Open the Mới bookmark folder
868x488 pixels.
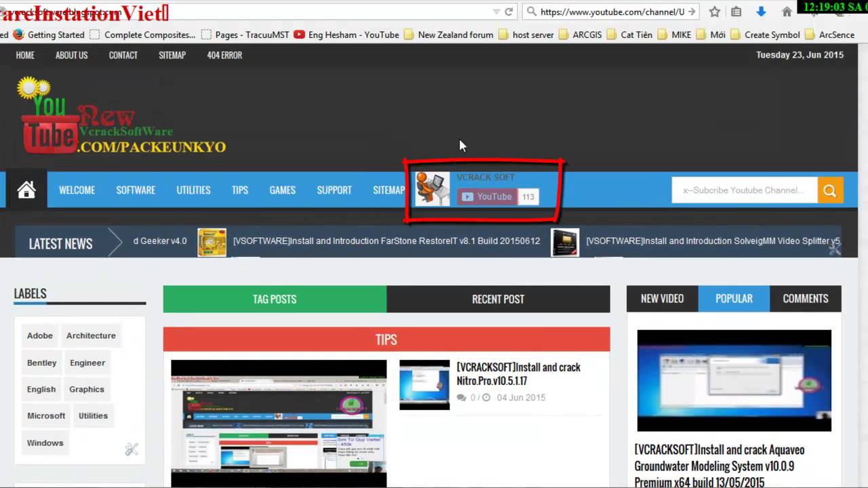pyautogui.click(x=711, y=35)
